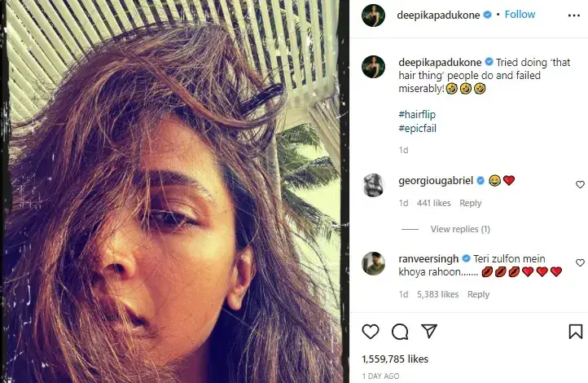Follow deepikapadukone
588x383 pixels.
pyautogui.click(x=520, y=15)
